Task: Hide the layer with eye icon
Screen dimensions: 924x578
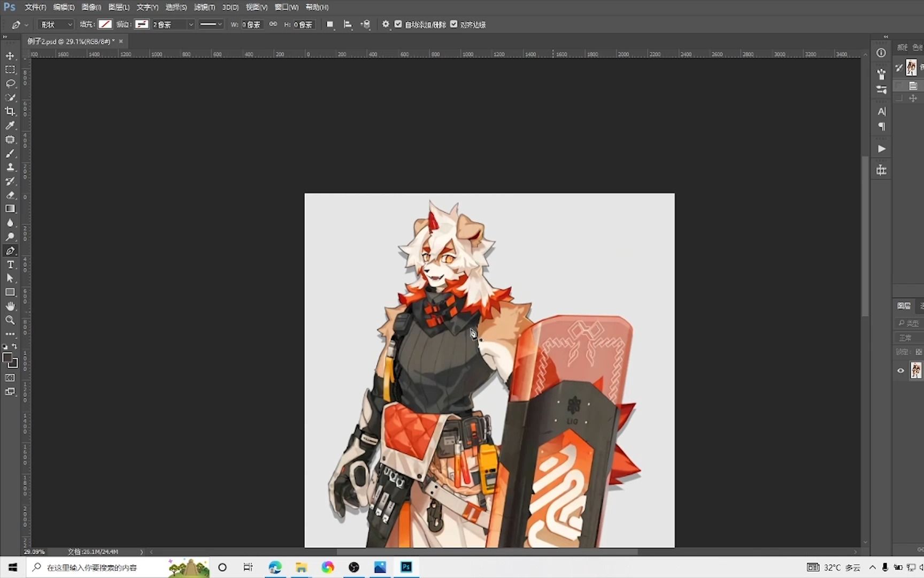Action: tap(900, 370)
